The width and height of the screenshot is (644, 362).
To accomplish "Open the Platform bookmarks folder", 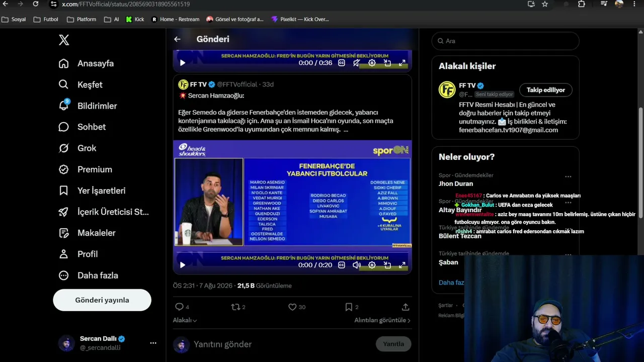I will tap(82, 19).
